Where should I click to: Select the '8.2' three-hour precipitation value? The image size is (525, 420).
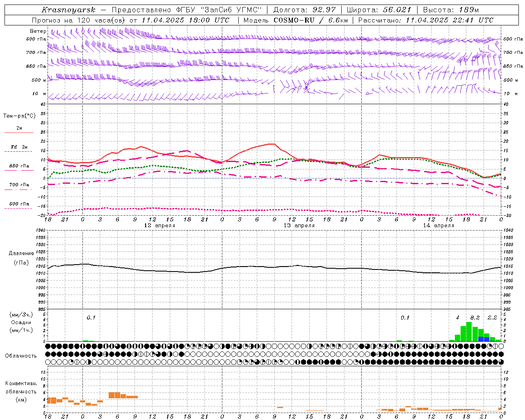pyautogui.click(x=475, y=318)
